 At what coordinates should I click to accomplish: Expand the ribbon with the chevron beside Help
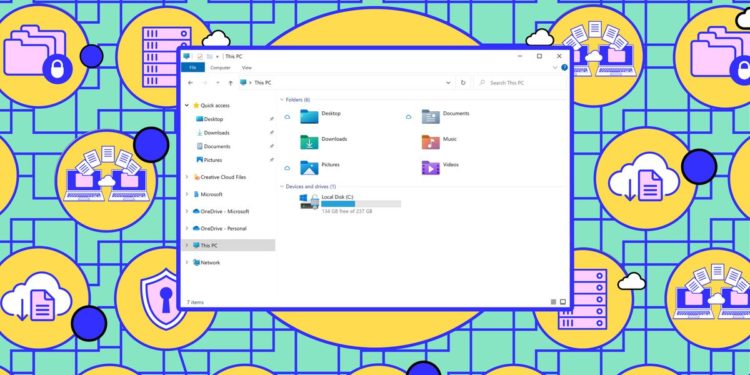tap(555, 68)
